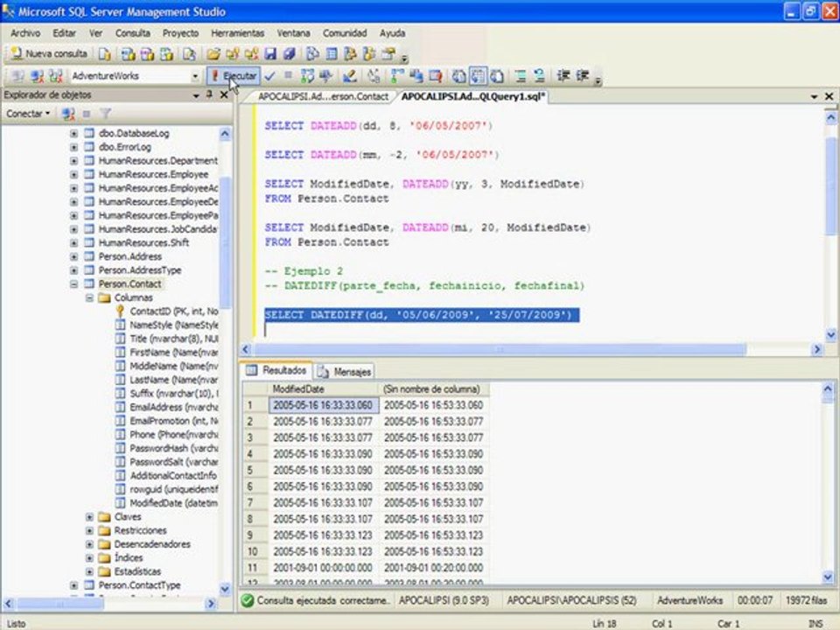Click the parse query checkmark icon
Viewport: 840px width, 630px height.
coord(269,76)
